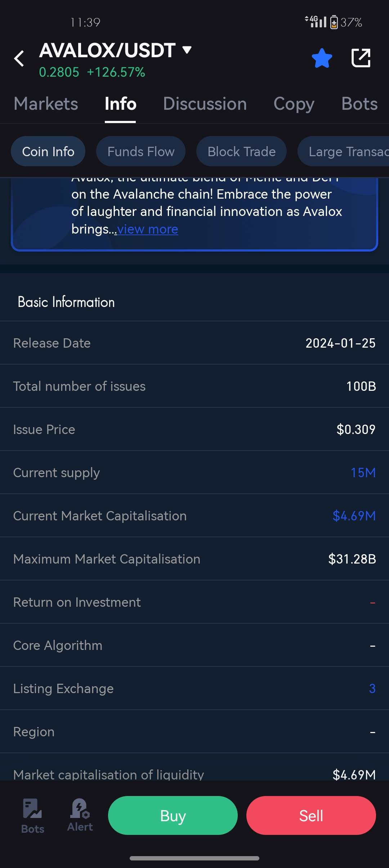389x868 pixels.
Task: Select the Block Trade chip
Action: tap(242, 152)
